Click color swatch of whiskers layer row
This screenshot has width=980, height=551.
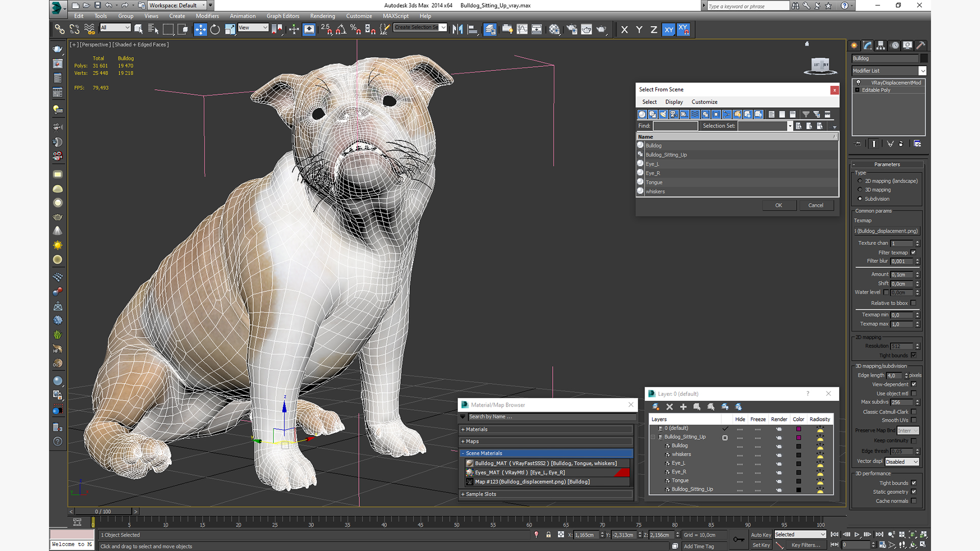coord(799,455)
